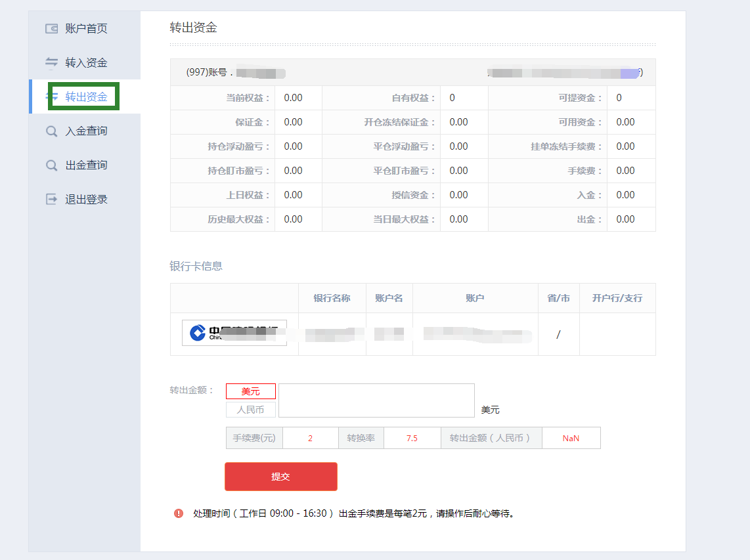Select the 美元 currency option
This screenshot has width=750, height=560.
coord(251,391)
